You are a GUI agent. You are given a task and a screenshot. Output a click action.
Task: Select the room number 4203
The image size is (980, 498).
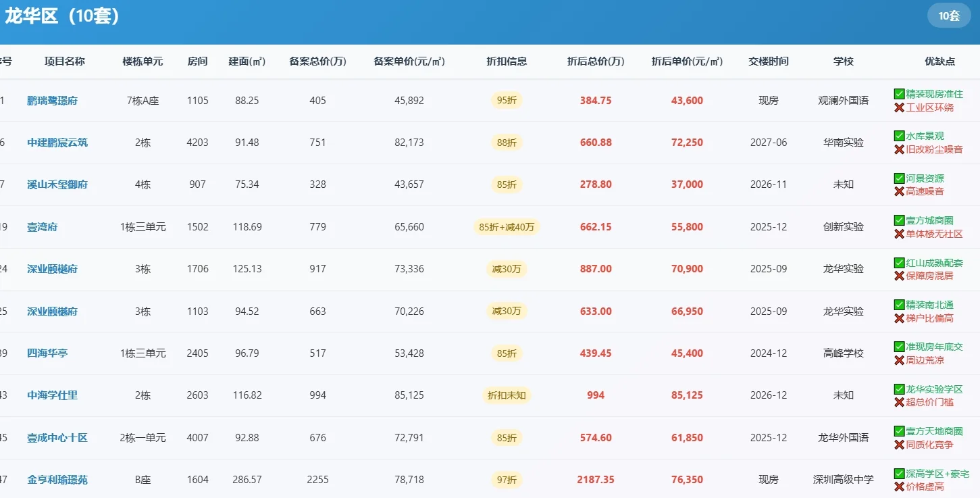coord(198,143)
